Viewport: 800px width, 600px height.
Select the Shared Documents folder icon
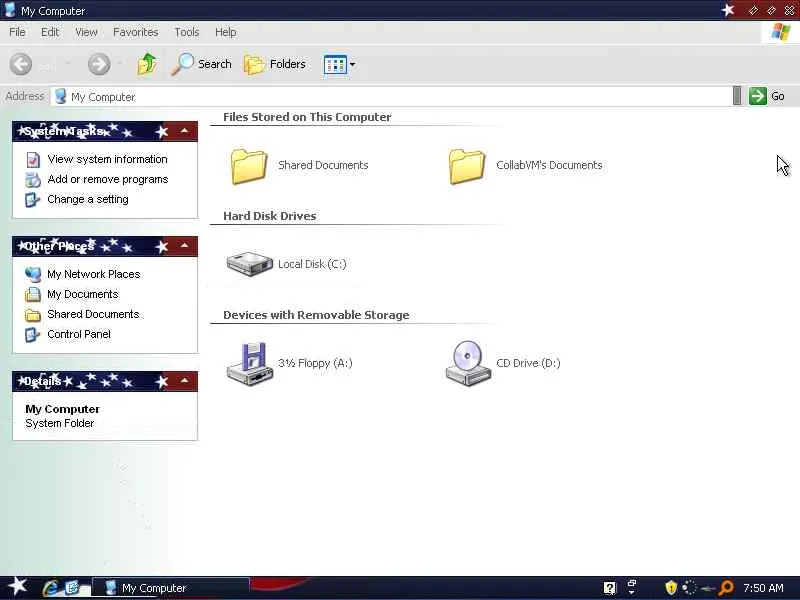click(249, 166)
